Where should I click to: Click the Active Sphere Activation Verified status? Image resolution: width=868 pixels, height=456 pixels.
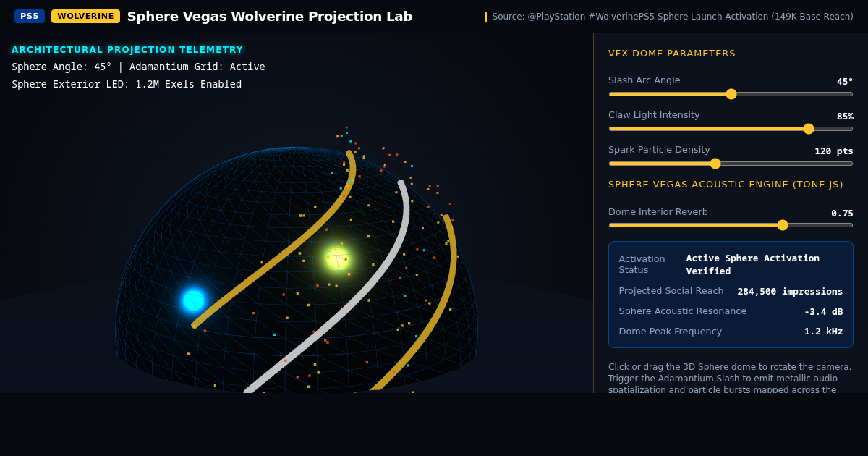point(753,264)
